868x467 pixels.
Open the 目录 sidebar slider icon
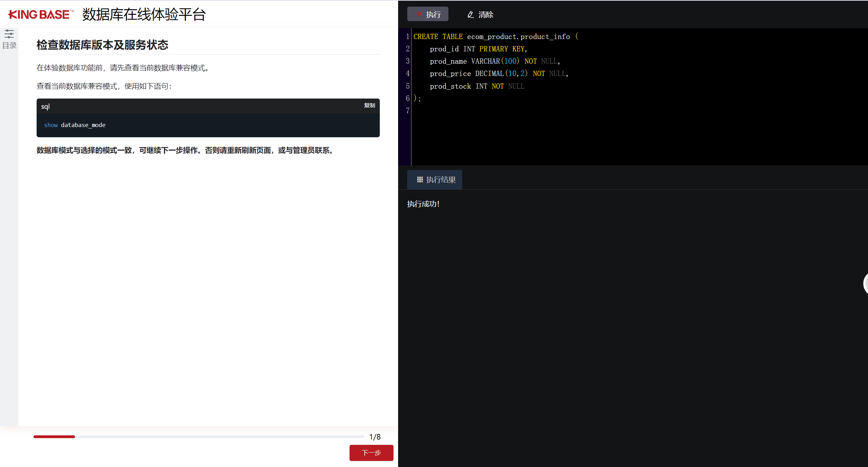click(x=9, y=34)
